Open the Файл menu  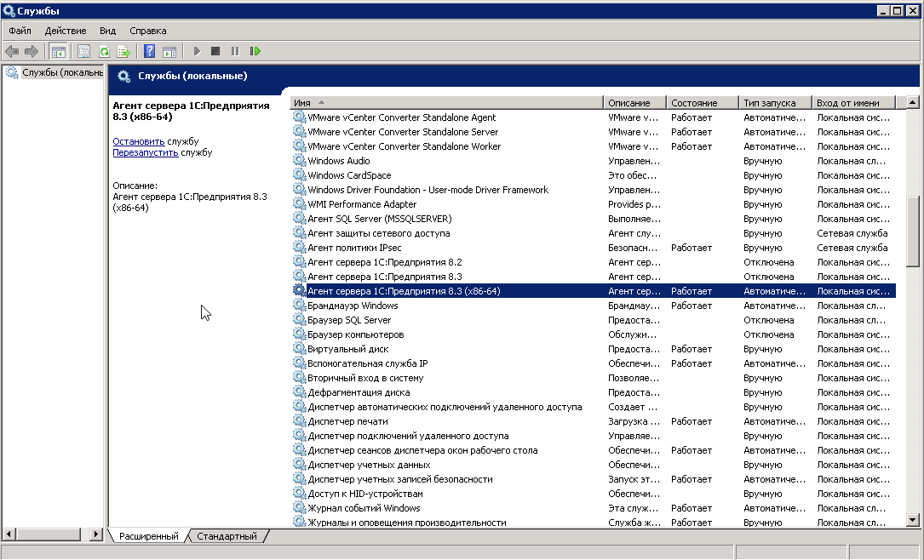pyautogui.click(x=20, y=31)
